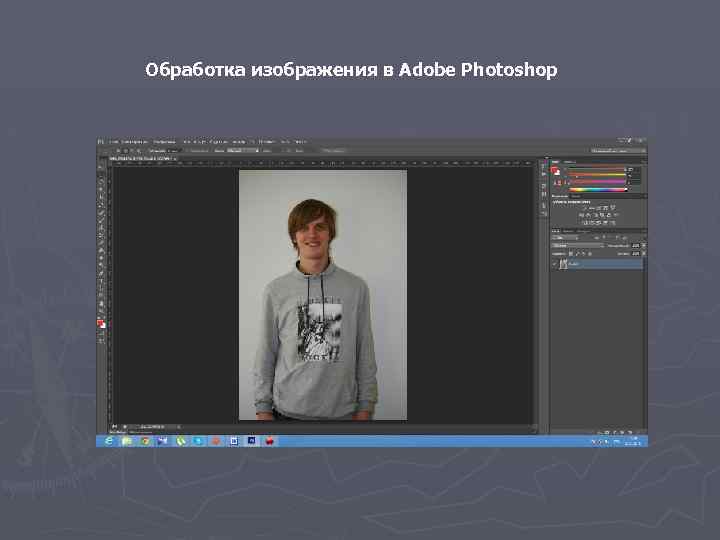Toggle lock layer position
The height and width of the screenshot is (540, 720).
(x=583, y=253)
